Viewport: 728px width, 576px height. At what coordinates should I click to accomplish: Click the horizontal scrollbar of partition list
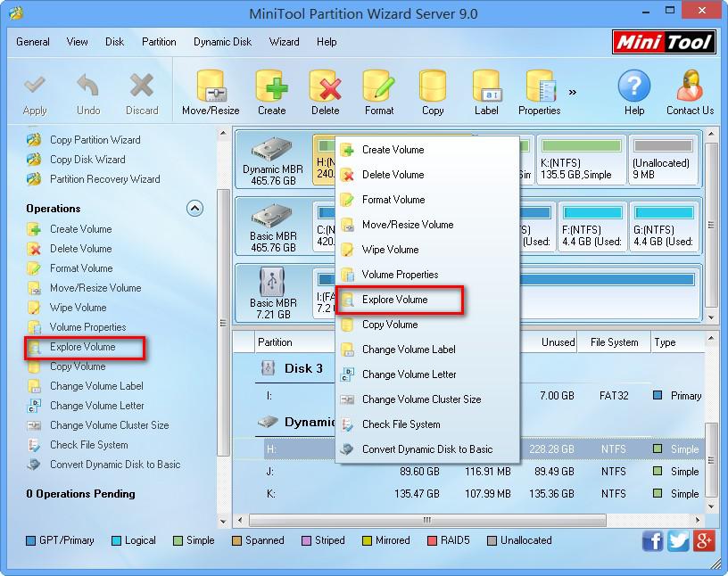[427, 520]
